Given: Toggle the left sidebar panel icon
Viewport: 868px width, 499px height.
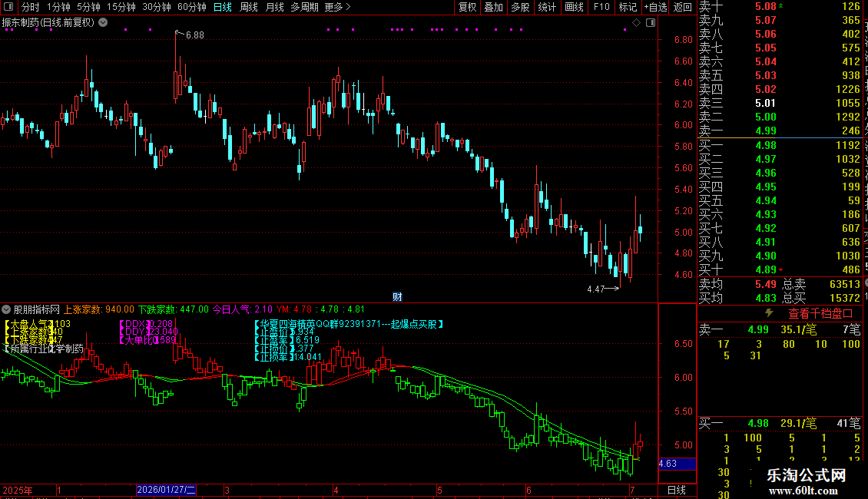Looking at the screenshot, I should [8, 7].
